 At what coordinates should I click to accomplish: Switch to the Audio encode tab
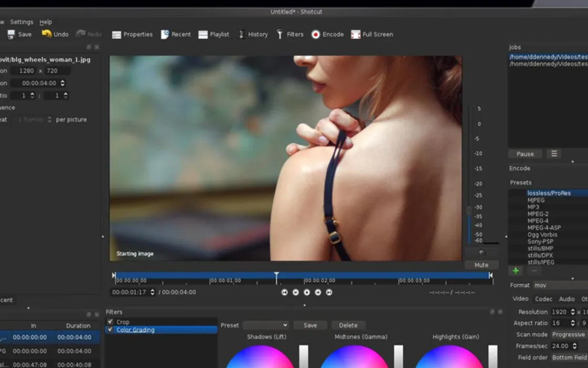pyautogui.click(x=566, y=299)
